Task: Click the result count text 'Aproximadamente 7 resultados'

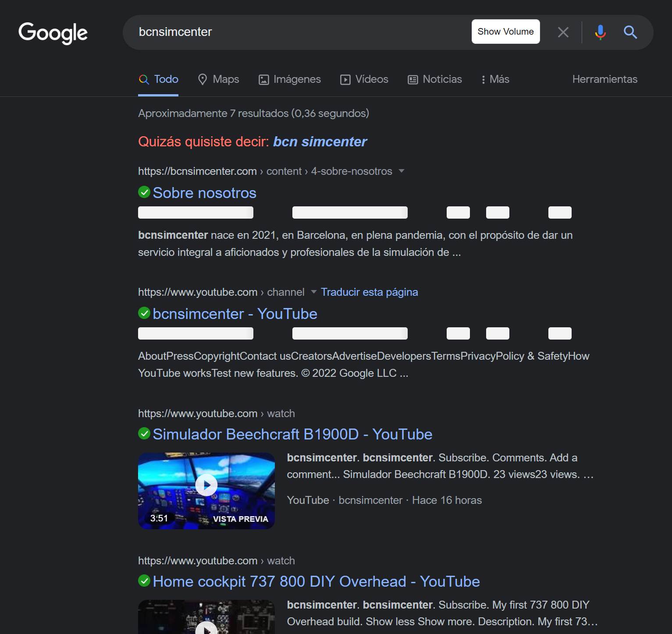Action: click(x=213, y=113)
